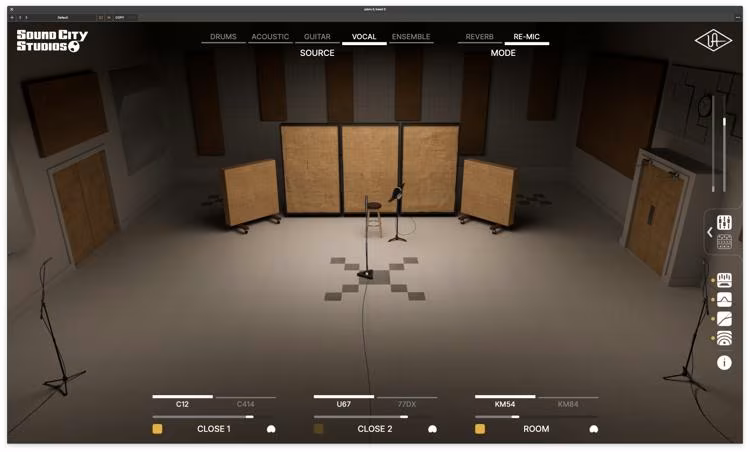Switch mode to RE-MIC

coord(527,37)
